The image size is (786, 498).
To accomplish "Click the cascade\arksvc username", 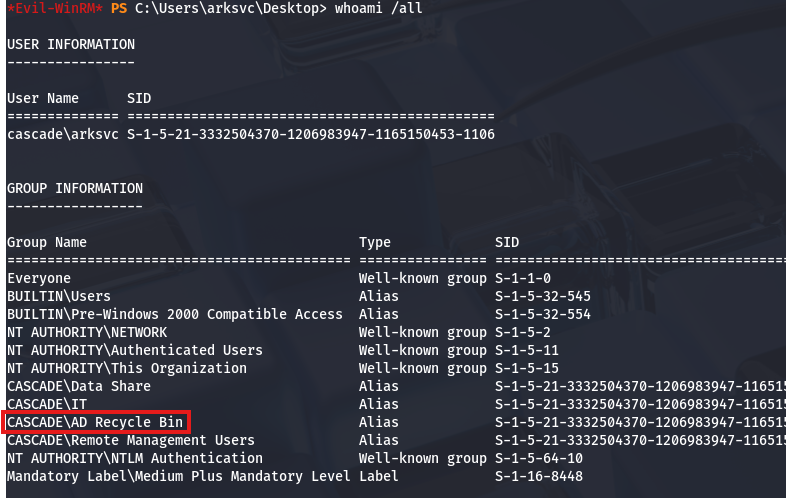I will (x=63, y=134).
